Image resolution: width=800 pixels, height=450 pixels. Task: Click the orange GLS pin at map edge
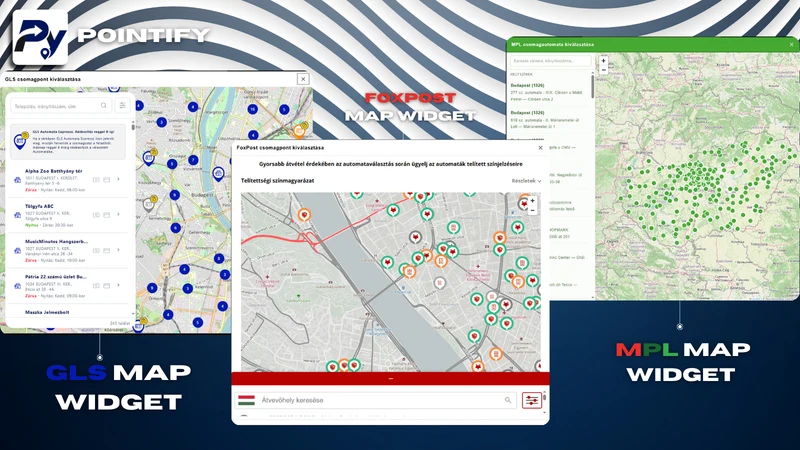(x=299, y=131)
